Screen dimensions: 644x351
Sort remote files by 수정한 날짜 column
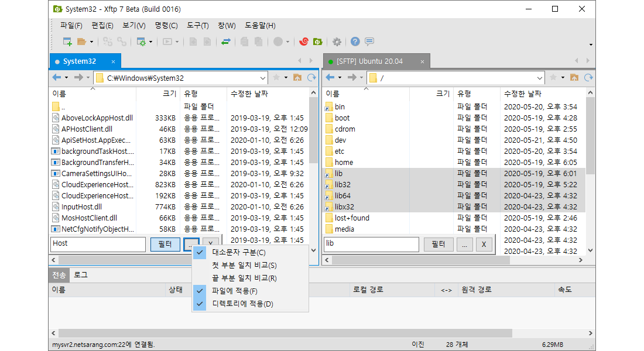[543, 94]
